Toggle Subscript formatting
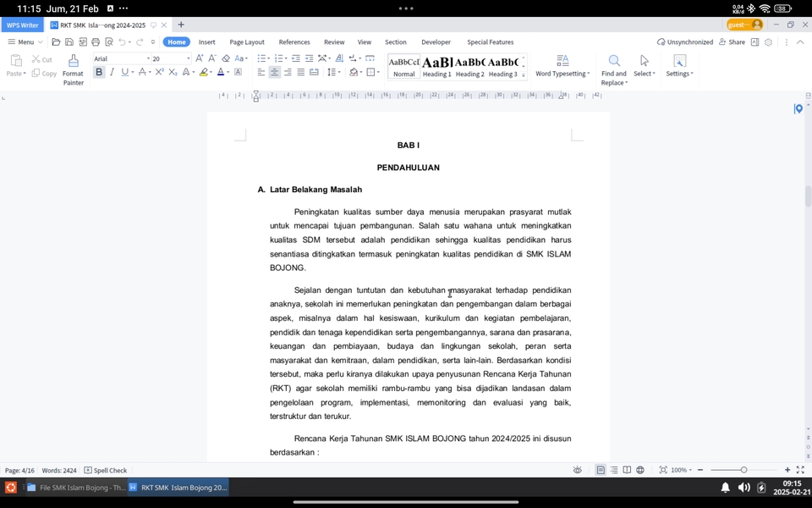This screenshot has width=812, height=508. point(173,72)
